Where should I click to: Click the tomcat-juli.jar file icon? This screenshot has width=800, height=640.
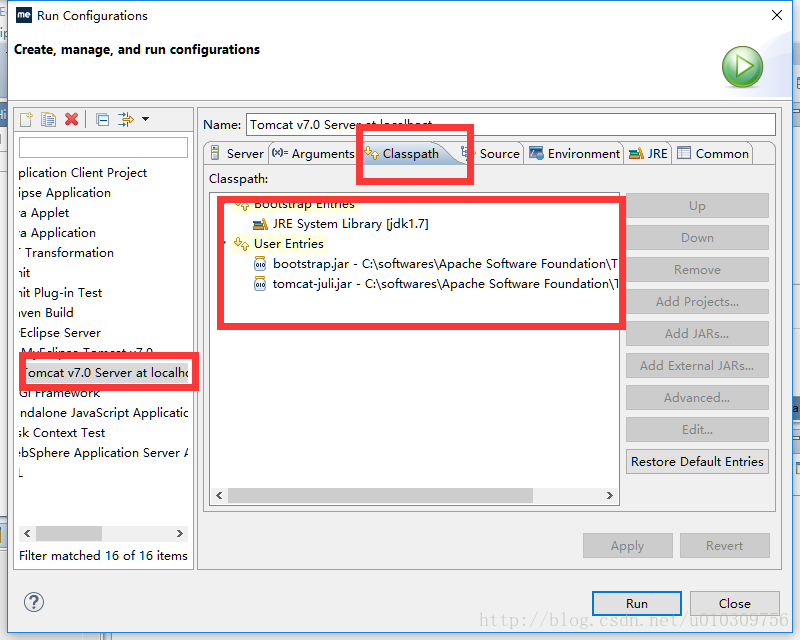pyautogui.click(x=260, y=283)
